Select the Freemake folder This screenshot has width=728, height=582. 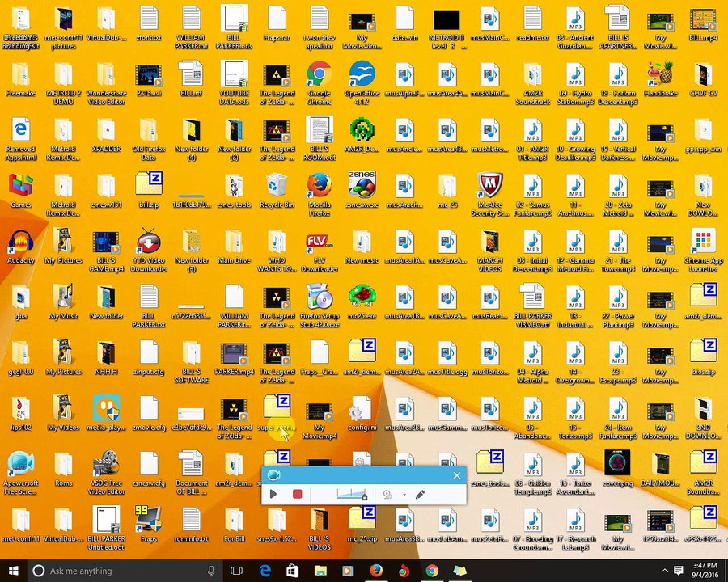tap(21, 80)
